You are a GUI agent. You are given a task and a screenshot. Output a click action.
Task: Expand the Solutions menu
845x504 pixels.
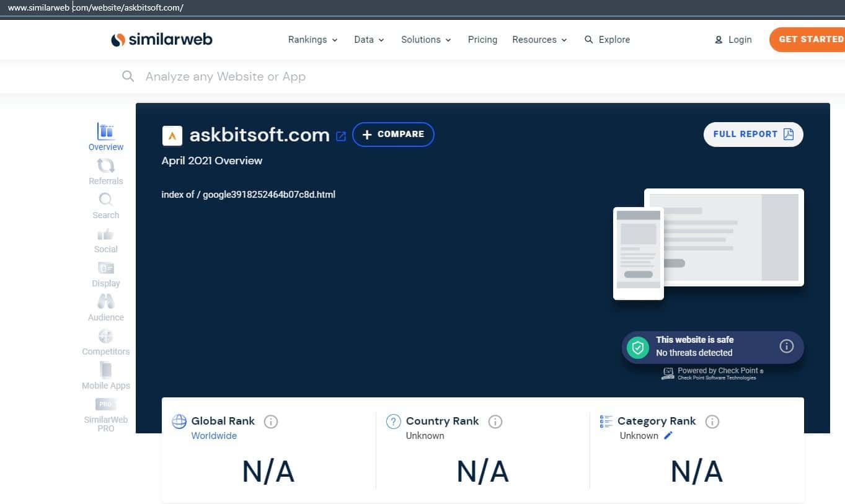click(x=427, y=40)
